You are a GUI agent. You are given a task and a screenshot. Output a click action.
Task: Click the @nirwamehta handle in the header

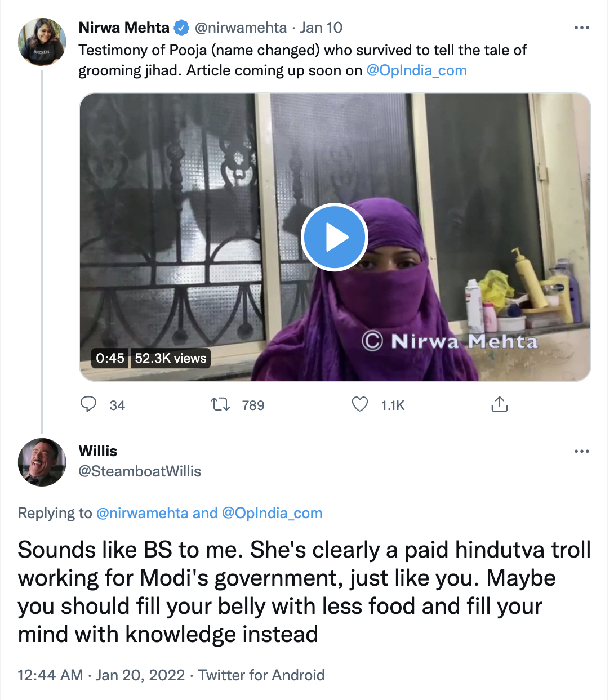point(241,28)
